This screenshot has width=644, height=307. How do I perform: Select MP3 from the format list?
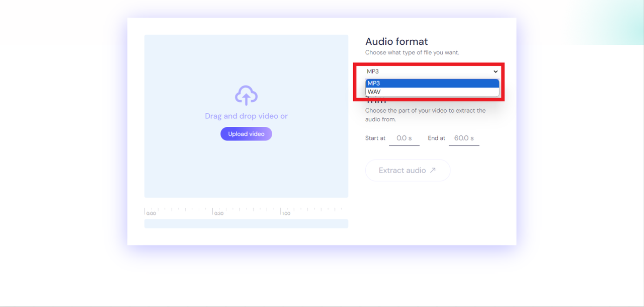432,84
